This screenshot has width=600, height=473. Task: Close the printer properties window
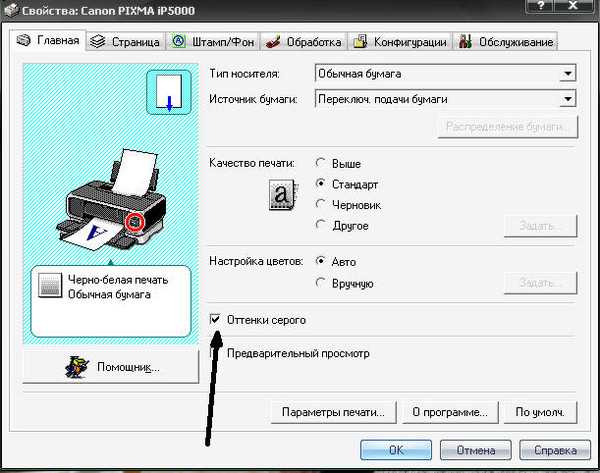click(572, 6)
